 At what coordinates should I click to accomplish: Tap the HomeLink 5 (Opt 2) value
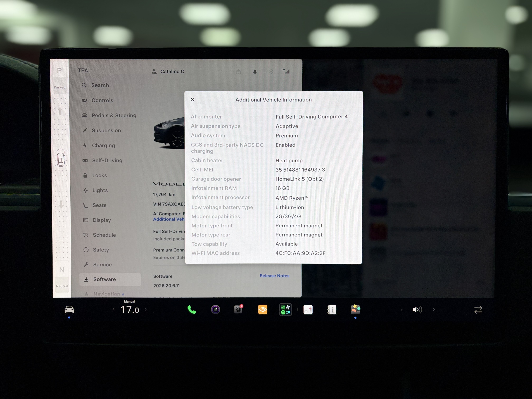[x=299, y=179]
